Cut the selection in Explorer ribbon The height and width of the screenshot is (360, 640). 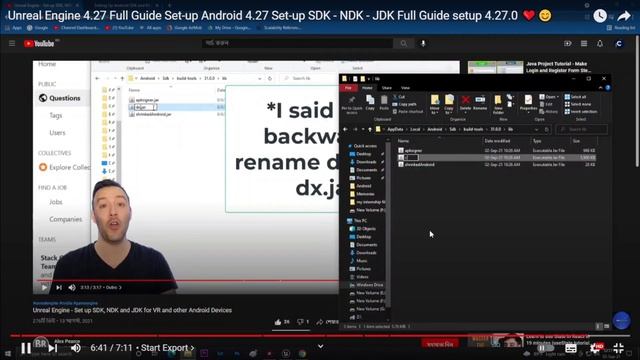point(399,97)
